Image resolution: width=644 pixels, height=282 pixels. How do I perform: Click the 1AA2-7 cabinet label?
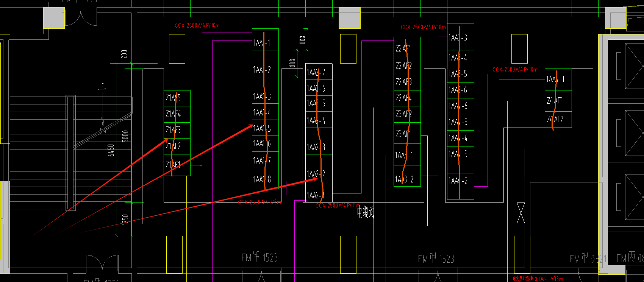click(x=316, y=72)
